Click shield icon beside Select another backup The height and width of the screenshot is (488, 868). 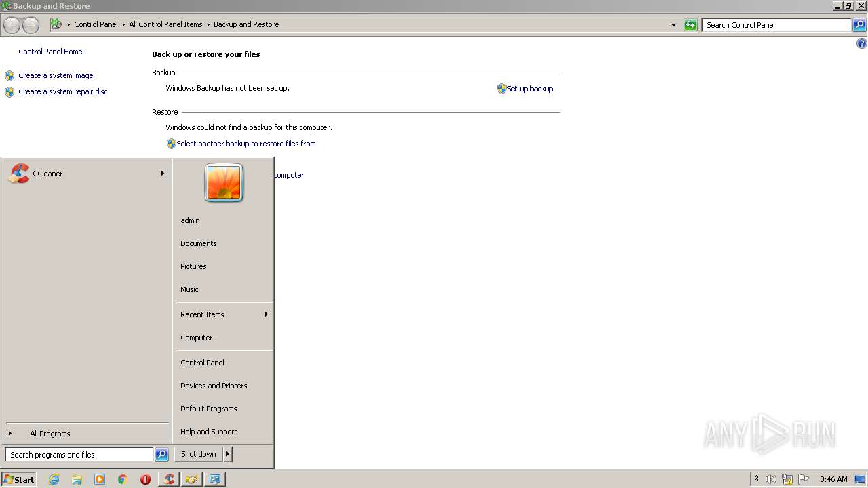coord(172,144)
